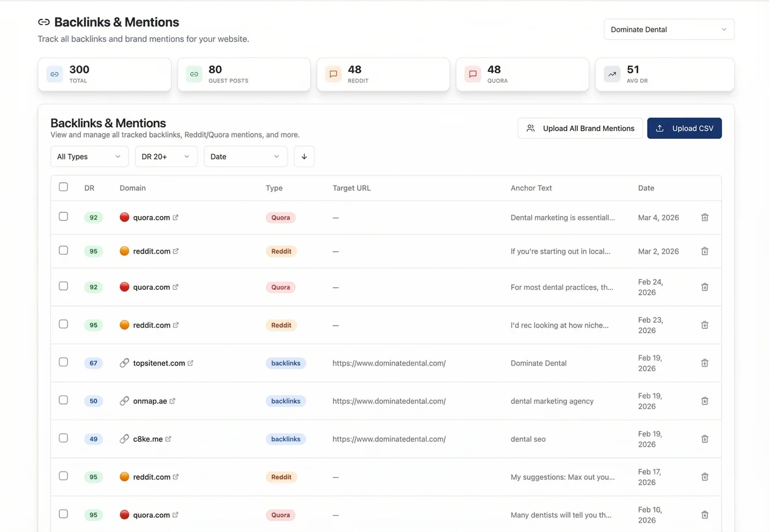Check the checkbox on the first reddit.com row
The width and height of the screenshot is (769, 532).
point(63,250)
